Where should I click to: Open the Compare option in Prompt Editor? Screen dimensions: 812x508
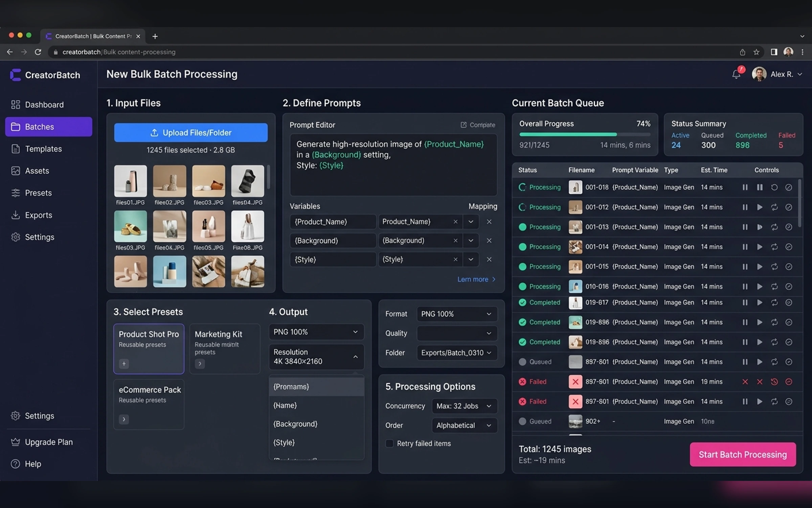pyautogui.click(x=478, y=125)
